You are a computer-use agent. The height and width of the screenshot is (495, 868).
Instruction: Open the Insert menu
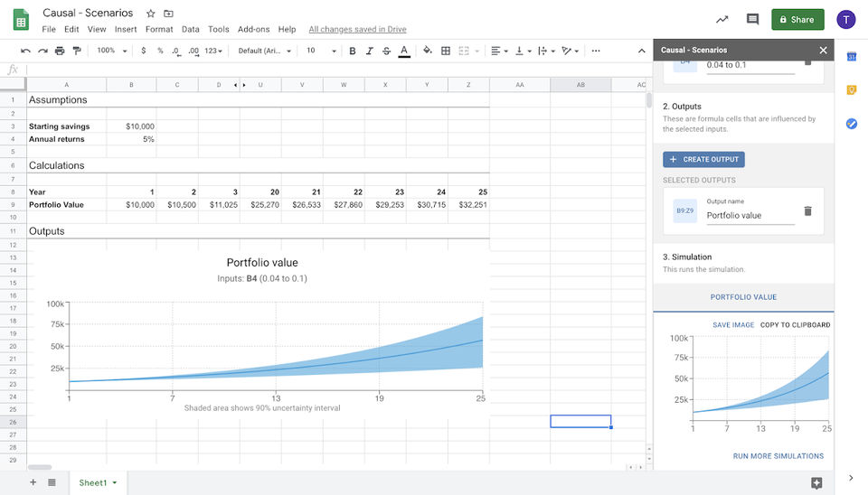126,29
